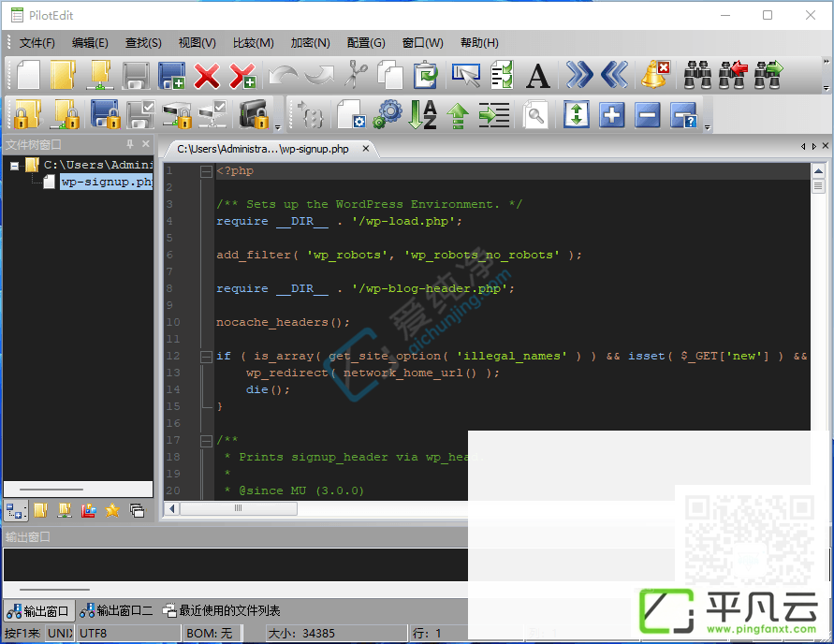The width and height of the screenshot is (834, 644).
Task: Paste from clipboard icon
Action: [x=426, y=75]
